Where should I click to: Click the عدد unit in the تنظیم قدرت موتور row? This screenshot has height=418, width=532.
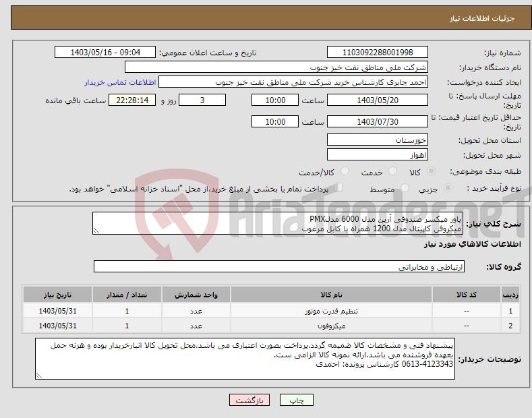196,311
